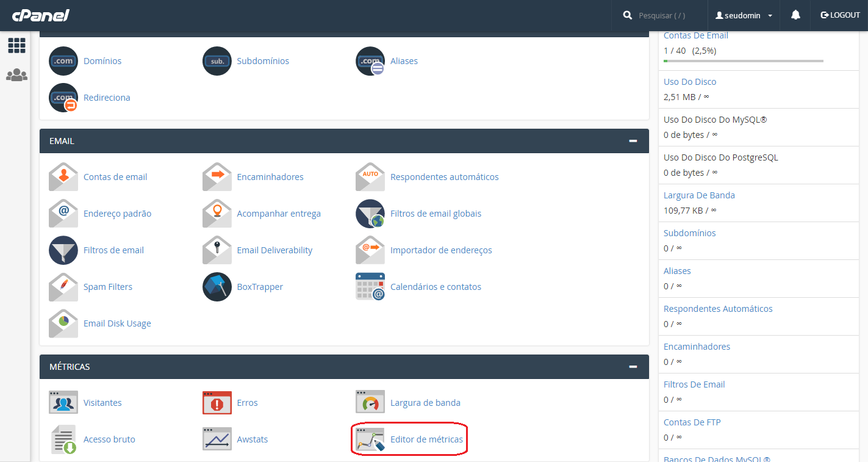Open the Acesso bruto icon
The width and height of the screenshot is (868, 462).
63,439
